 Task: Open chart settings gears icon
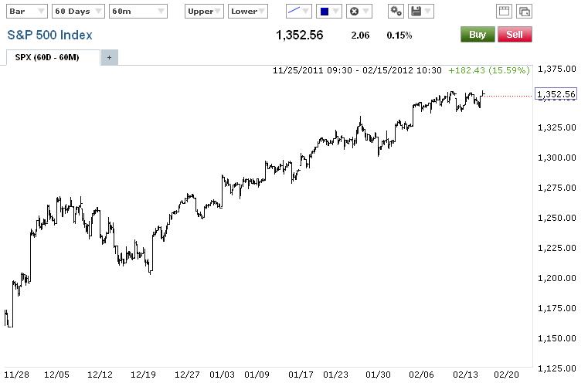[396, 12]
